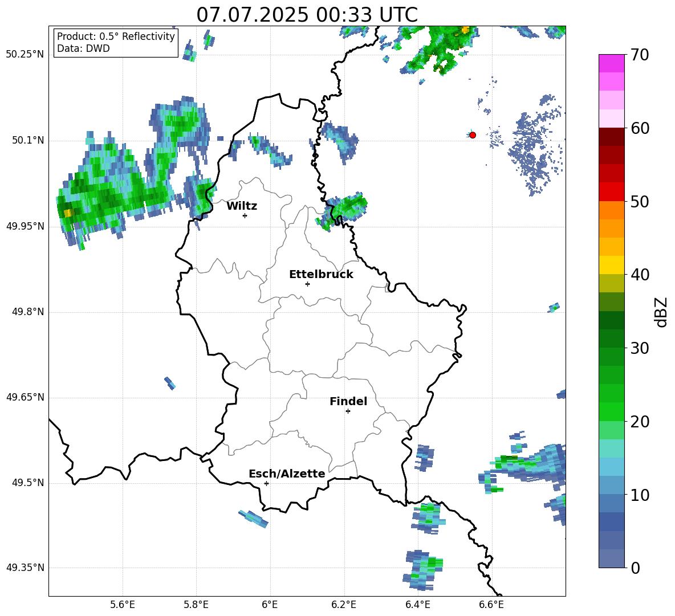Click the Wiltz station cross marker
675x616 pixels.
coord(245,215)
